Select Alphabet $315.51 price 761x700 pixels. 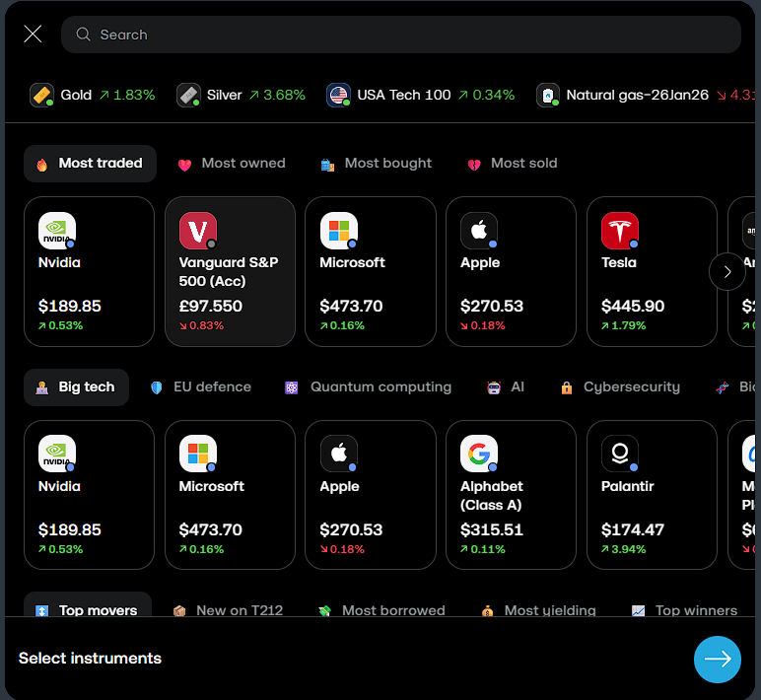492,529
